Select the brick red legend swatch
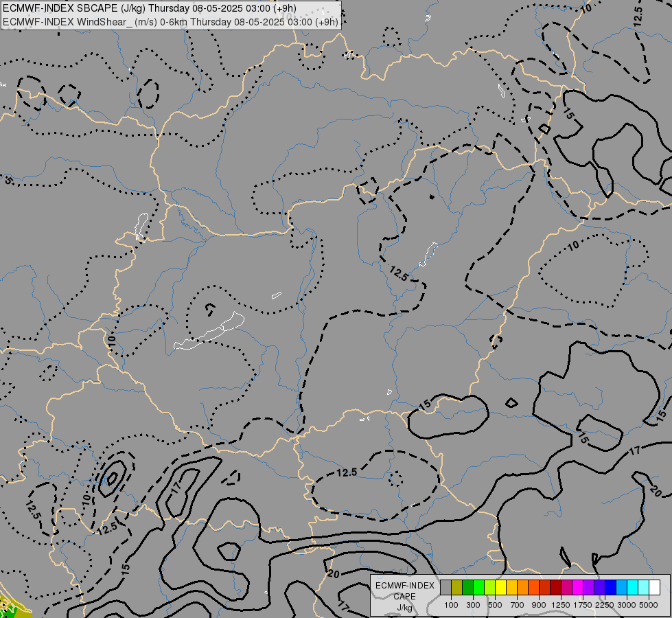 tap(545, 588)
